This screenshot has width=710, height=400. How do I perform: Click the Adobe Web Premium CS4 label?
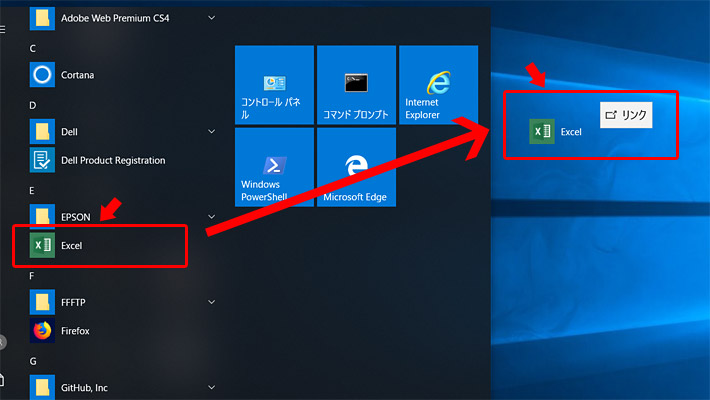(115, 18)
